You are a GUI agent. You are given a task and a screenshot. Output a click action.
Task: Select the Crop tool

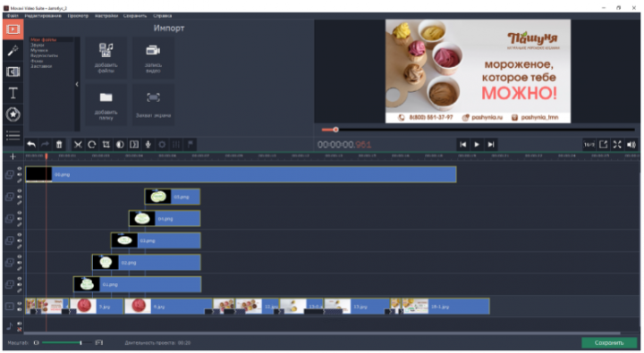[x=106, y=145]
